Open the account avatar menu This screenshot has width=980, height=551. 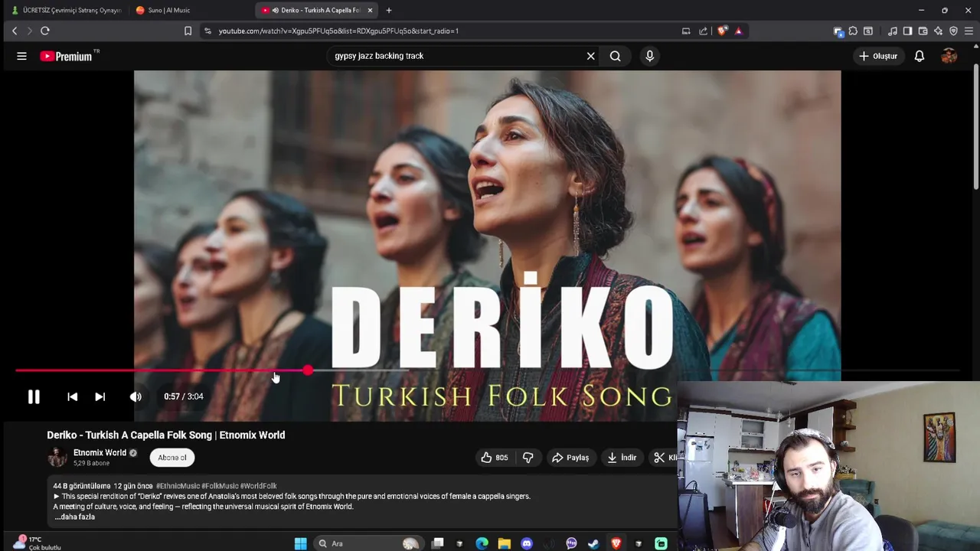[949, 56]
